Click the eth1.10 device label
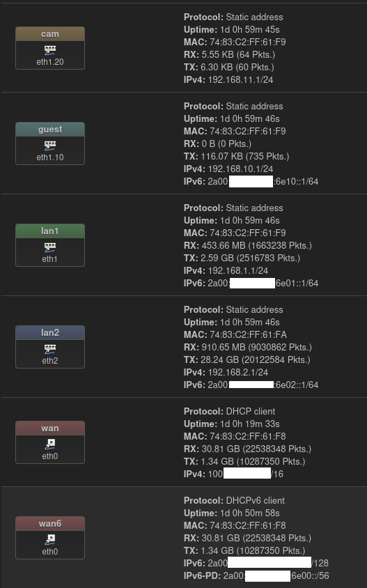Screen dimensions: 367x588 tap(50, 157)
